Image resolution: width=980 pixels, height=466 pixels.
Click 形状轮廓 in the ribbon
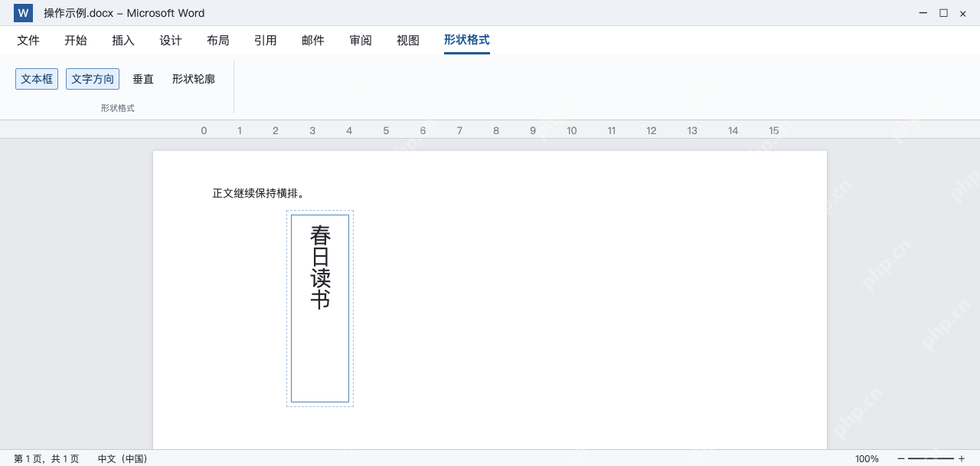click(x=194, y=79)
